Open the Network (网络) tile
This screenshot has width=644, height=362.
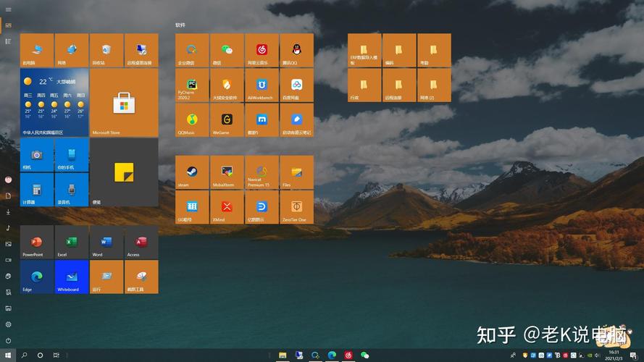(72, 50)
